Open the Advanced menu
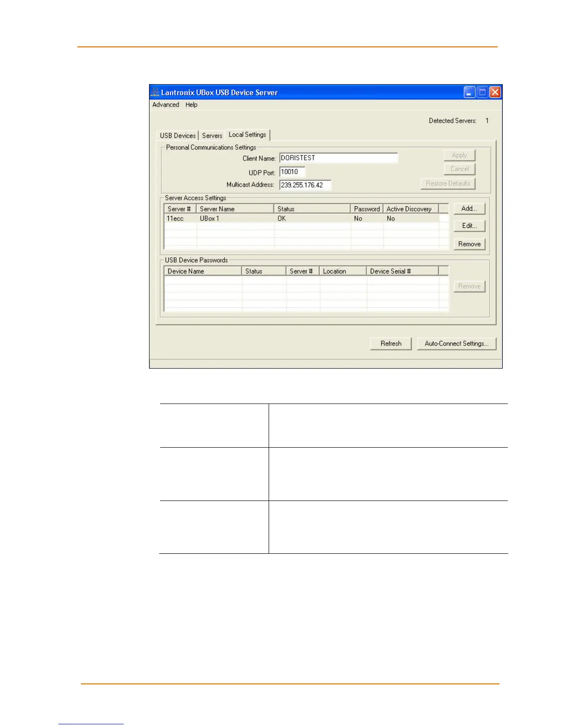The image size is (563, 728). click(x=166, y=105)
